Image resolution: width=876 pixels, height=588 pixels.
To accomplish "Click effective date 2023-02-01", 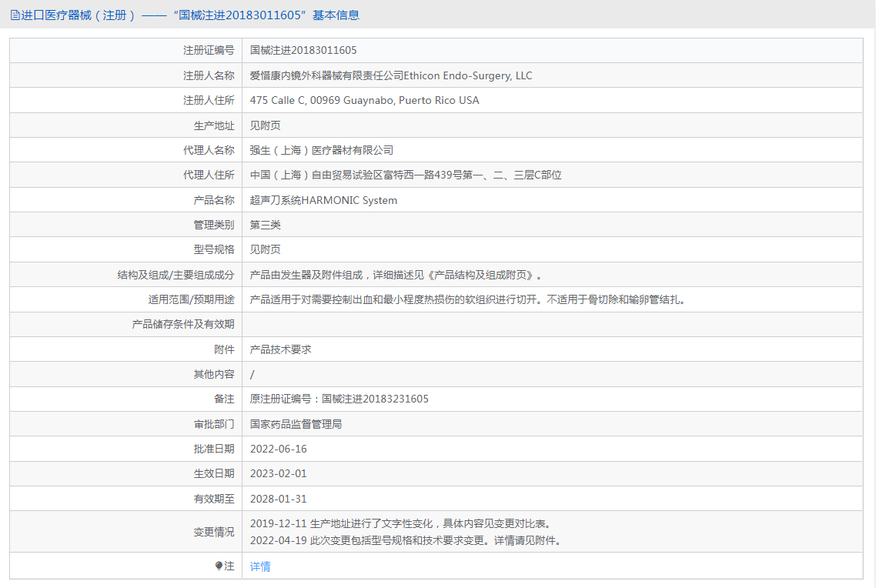I will [x=278, y=473].
